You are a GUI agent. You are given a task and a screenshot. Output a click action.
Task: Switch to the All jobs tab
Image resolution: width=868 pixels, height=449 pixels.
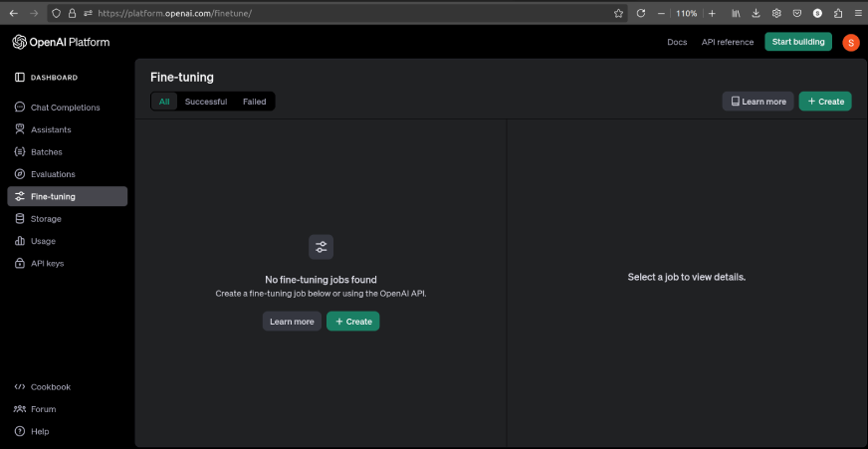pyautogui.click(x=164, y=102)
